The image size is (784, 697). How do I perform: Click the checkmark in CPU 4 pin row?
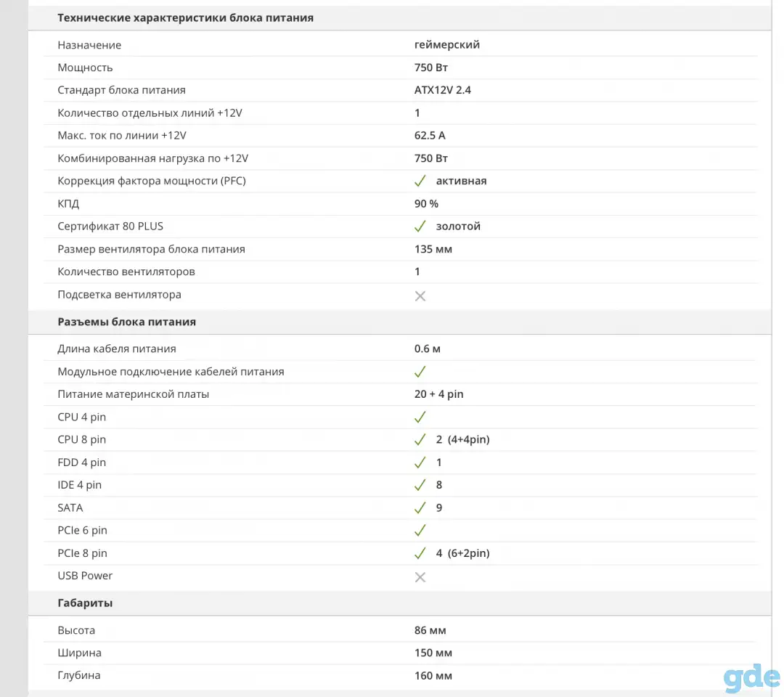click(420, 417)
